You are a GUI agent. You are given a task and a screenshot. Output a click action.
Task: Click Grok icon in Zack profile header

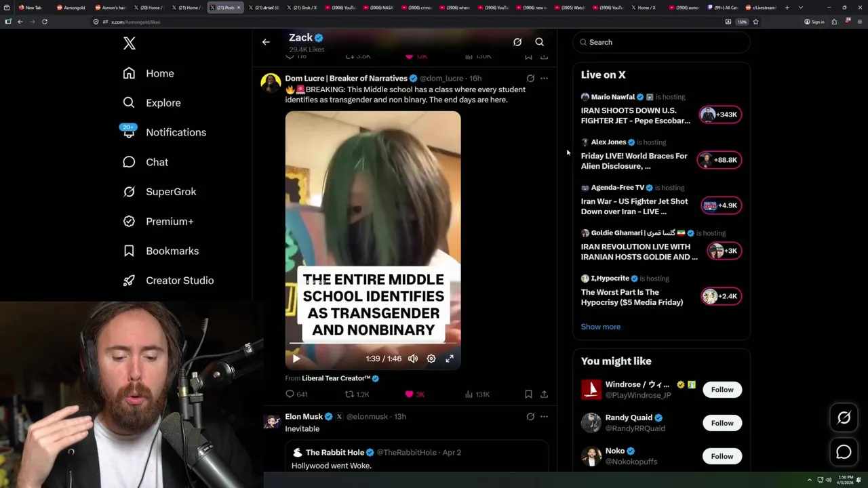click(517, 42)
